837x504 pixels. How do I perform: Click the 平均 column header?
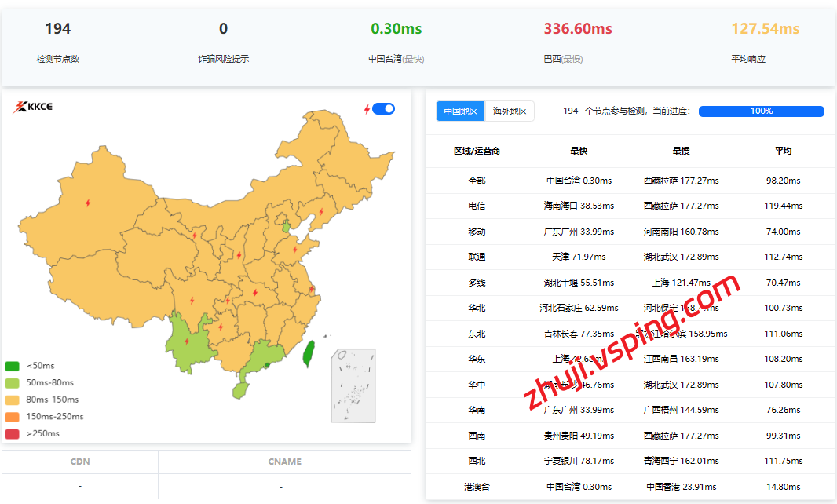[783, 151]
